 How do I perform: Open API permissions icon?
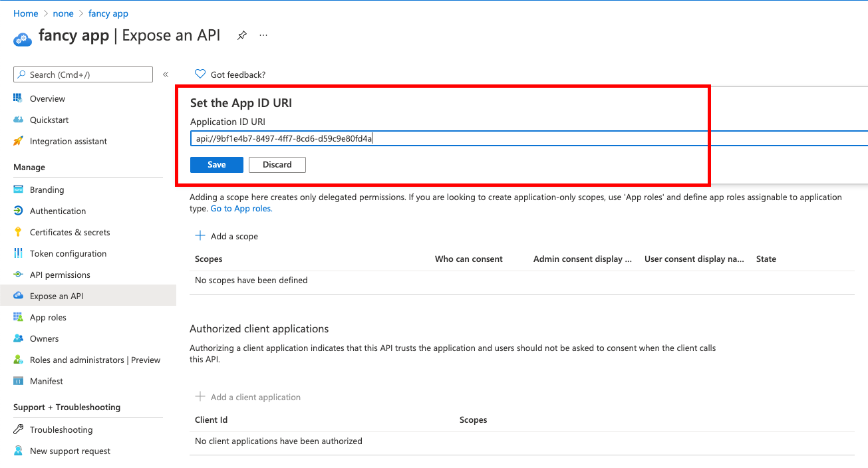20,275
